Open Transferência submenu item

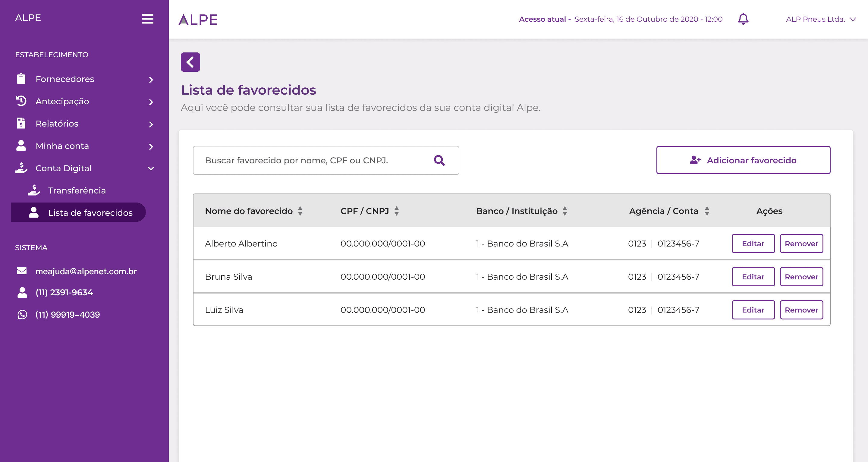coord(77,190)
